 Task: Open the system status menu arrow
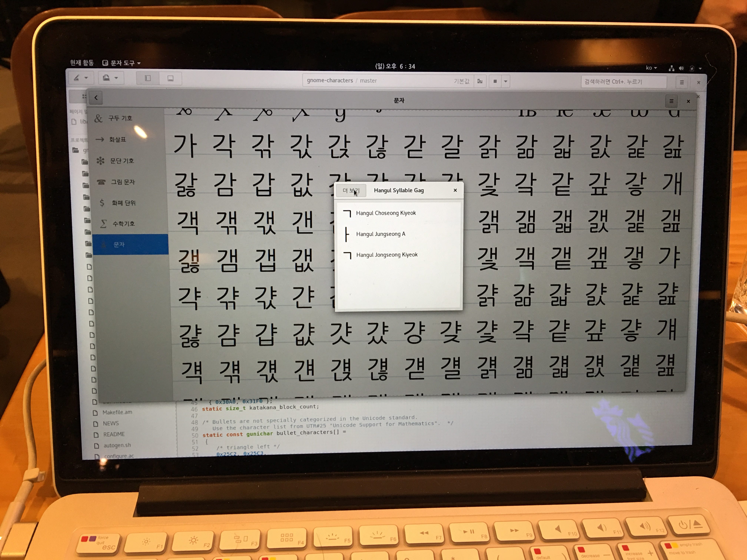700,69
